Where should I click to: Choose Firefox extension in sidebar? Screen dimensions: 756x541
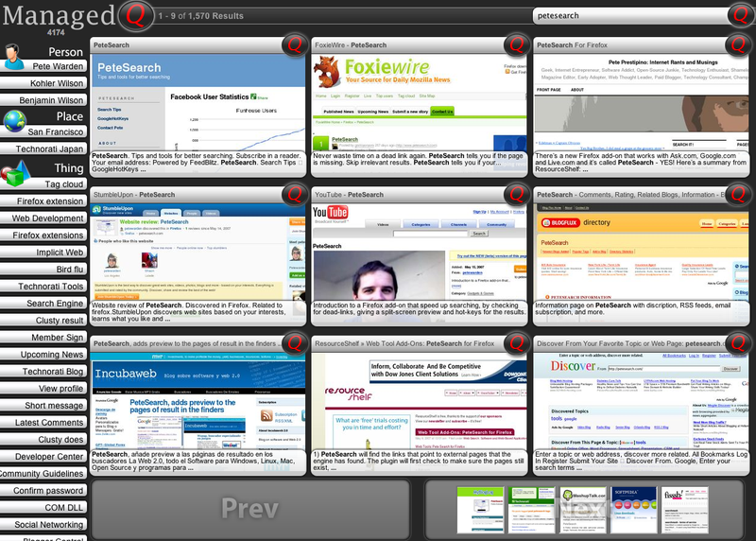[50, 201]
